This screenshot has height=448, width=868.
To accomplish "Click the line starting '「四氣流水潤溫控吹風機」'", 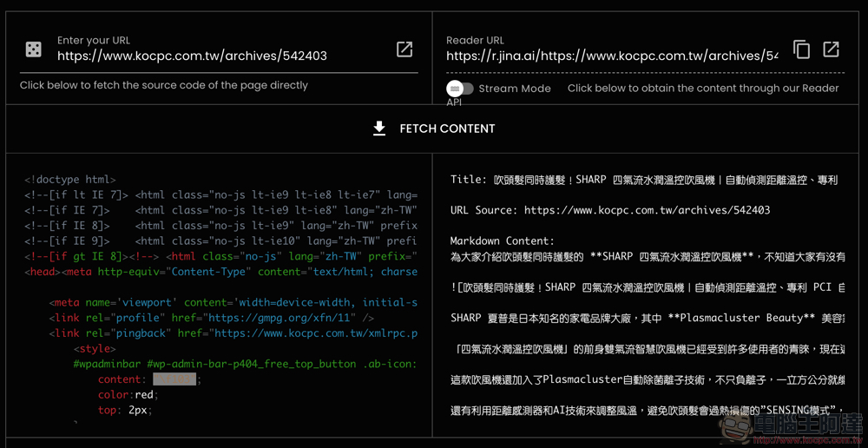I will 648,349.
